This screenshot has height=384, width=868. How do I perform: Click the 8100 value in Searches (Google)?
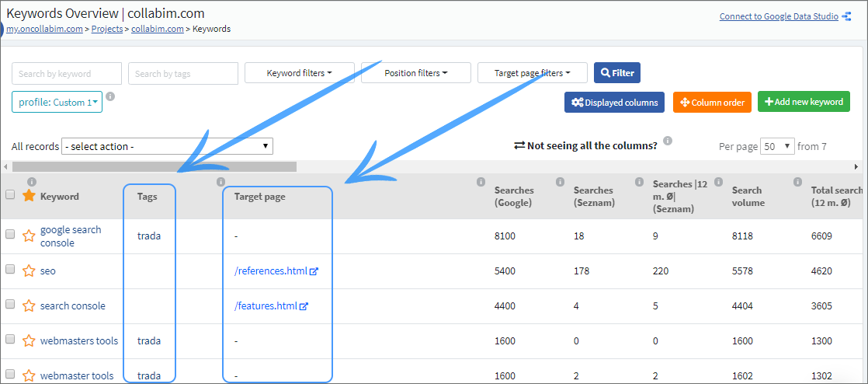click(x=505, y=236)
